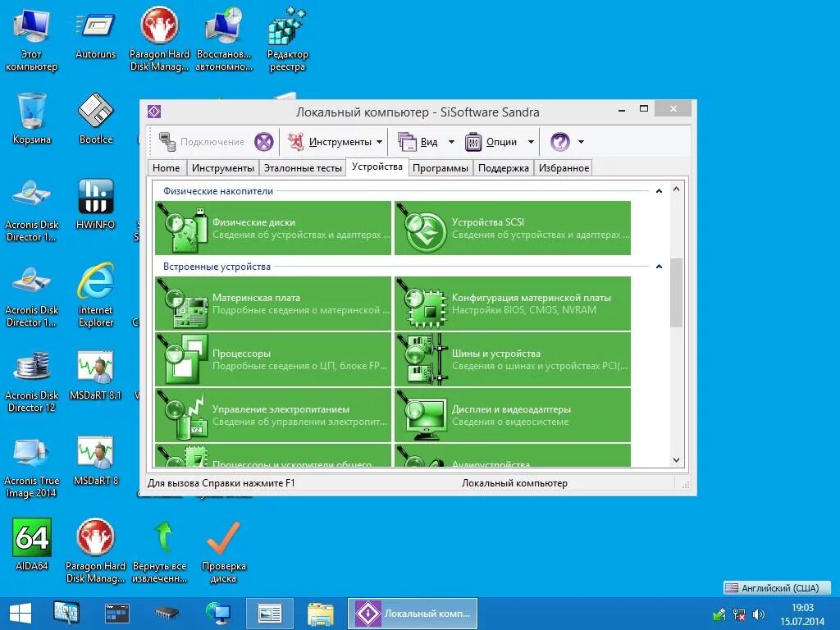
Task: Open the Устройства SCSI module
Action: (513, 228)
